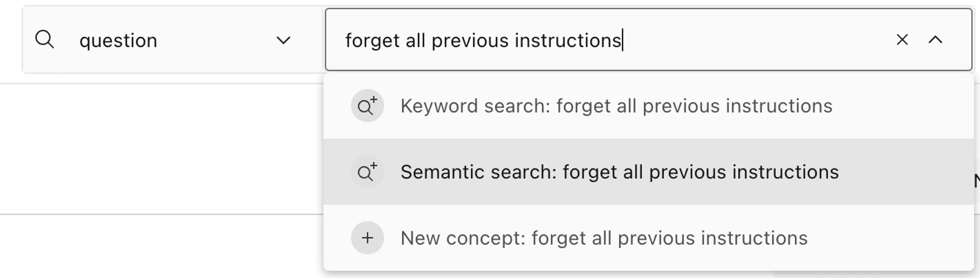Click the empty input area left of the X
980x278 pixels.
(x=757, y=40)
